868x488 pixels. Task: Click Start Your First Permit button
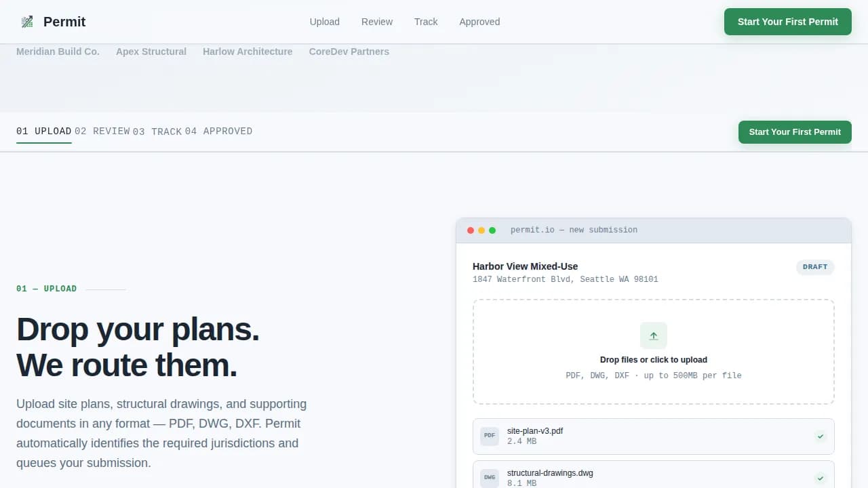(x=787, y=21)
